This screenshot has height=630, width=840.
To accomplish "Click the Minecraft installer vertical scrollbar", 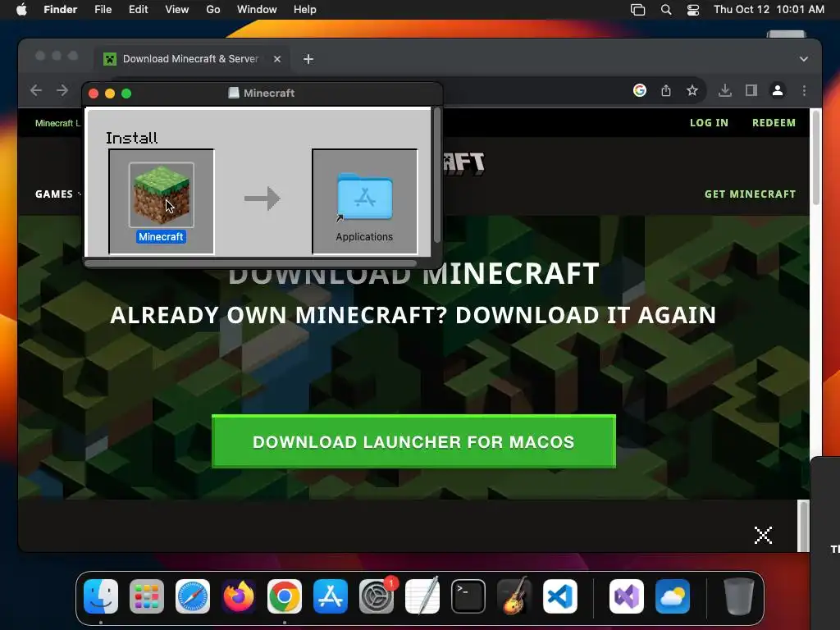I will point(437,175).
